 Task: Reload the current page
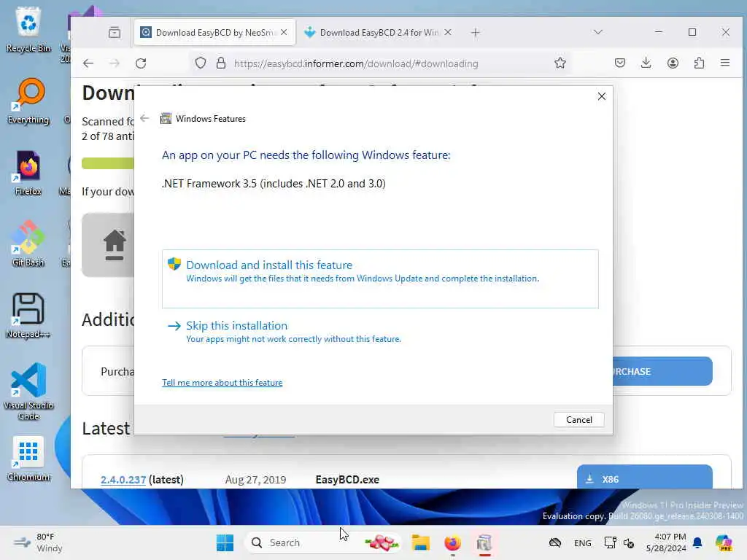coord(141,63)
